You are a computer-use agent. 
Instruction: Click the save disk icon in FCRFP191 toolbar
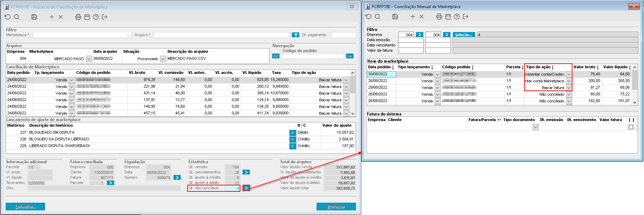coord(34,17)
